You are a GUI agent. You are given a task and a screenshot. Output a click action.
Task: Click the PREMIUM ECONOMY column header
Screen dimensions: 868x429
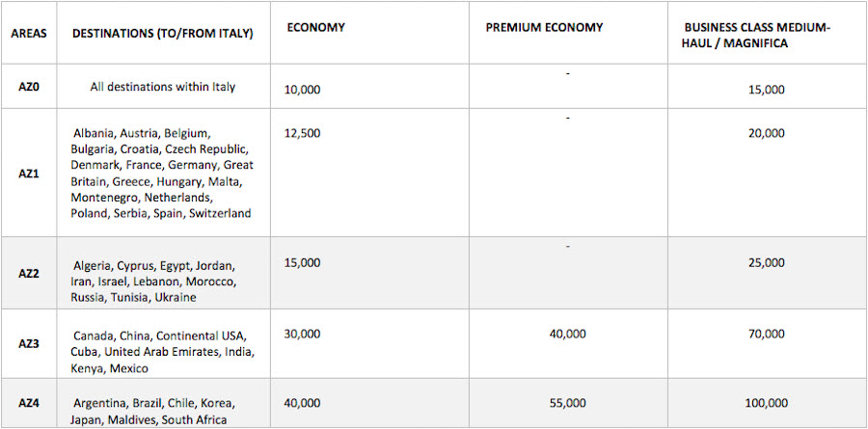[x=544, y=28]
